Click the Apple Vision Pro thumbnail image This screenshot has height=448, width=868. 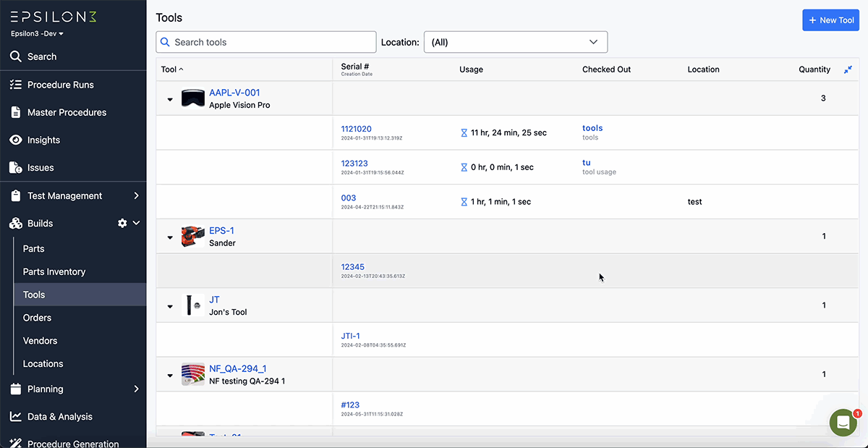click(192, 99)
